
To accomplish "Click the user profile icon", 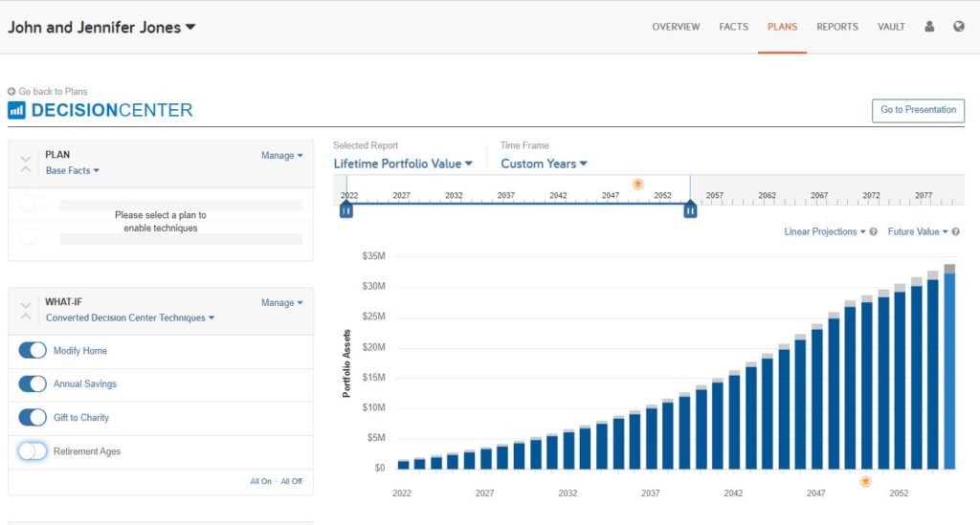I will point(928,27).
